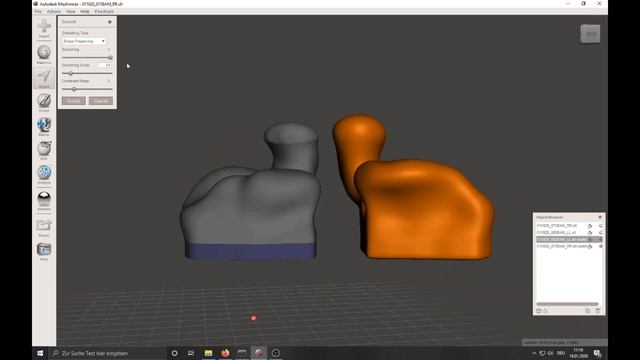Click the Object Browser horizontal scrollbar
The height and width of the screenshot is (360, 640).
(x=567, y=304)
